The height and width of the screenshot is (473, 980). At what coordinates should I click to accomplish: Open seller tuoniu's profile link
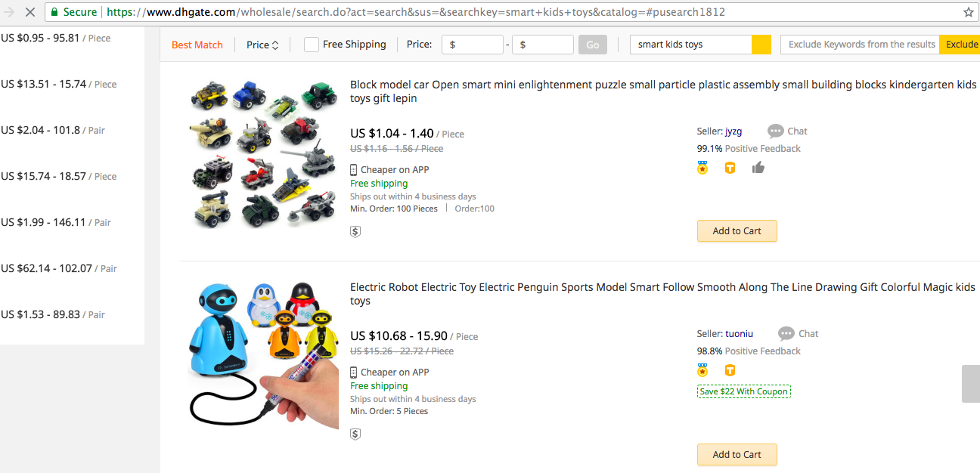click(x=739, y=334)
